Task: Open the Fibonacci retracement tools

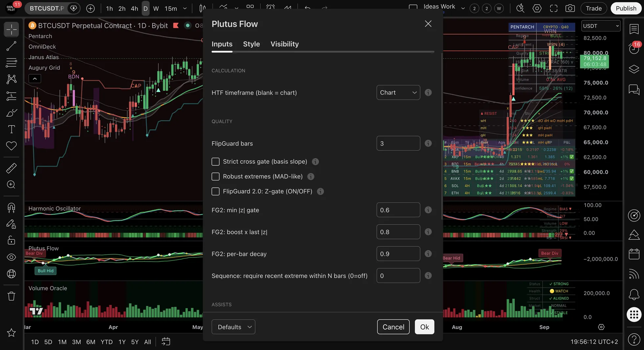Action: [x=11, y=62]
